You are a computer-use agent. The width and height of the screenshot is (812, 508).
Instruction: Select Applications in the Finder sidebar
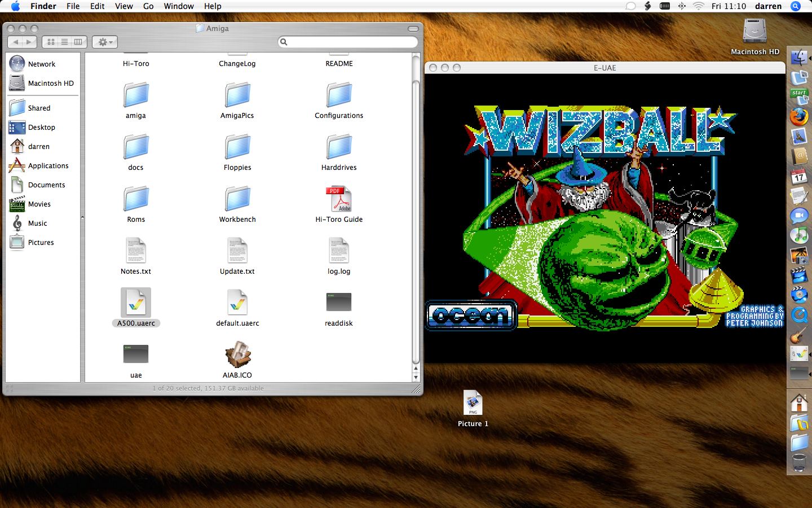pyautogui.click(x=43, y=165)
